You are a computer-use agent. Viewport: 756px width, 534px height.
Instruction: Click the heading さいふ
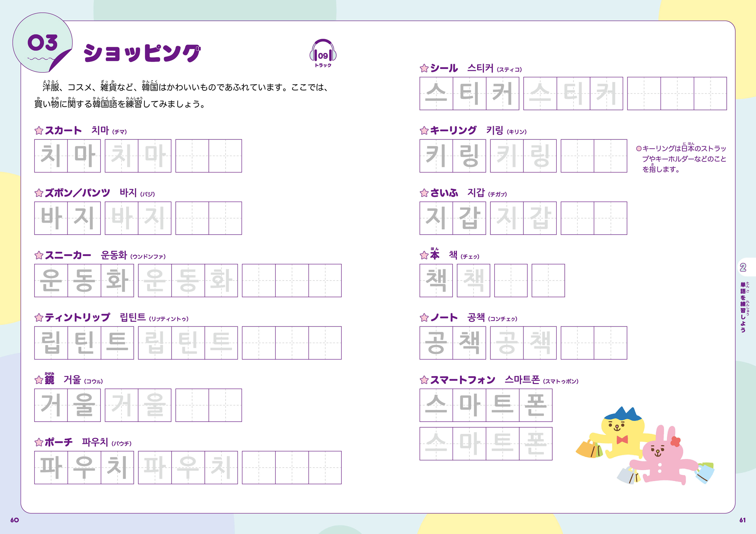click(x=444, y=193)
